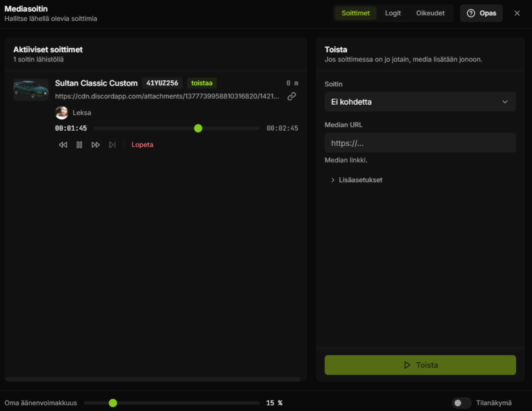
Task: Copy the media link icon
Action: click(292, 96)
